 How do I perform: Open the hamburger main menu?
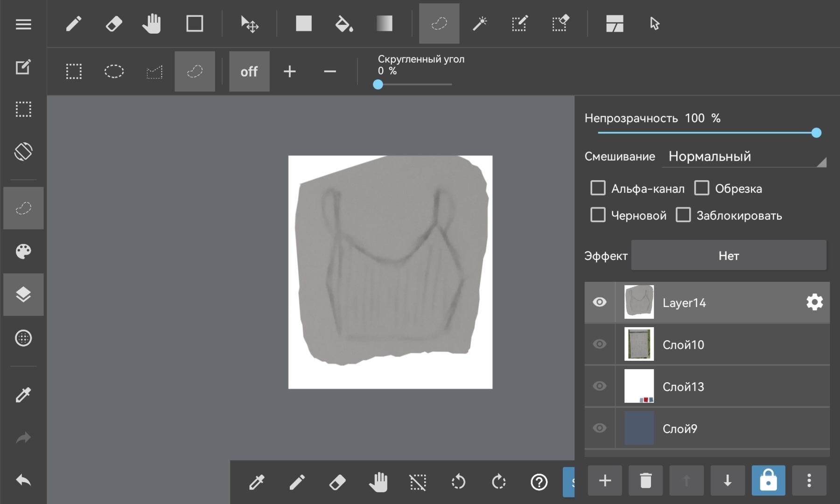[x=23, y=24]
